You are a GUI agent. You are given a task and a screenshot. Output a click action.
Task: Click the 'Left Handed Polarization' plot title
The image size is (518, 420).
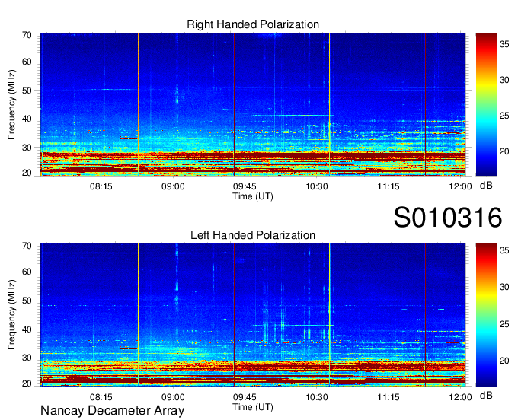pos(253,235)
